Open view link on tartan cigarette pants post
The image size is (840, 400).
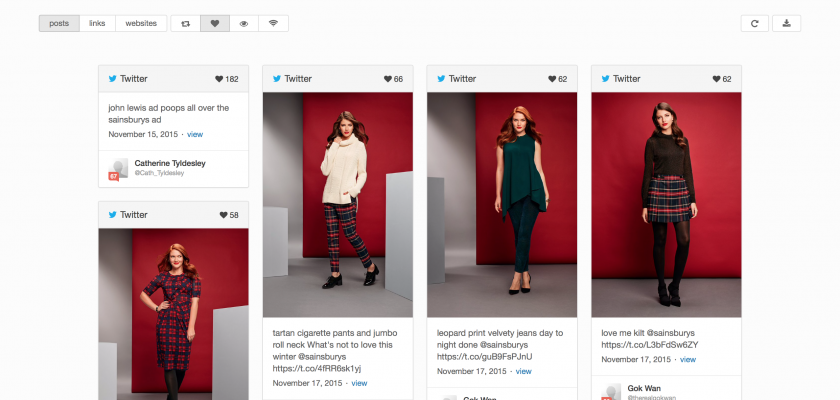pos(359,383)
